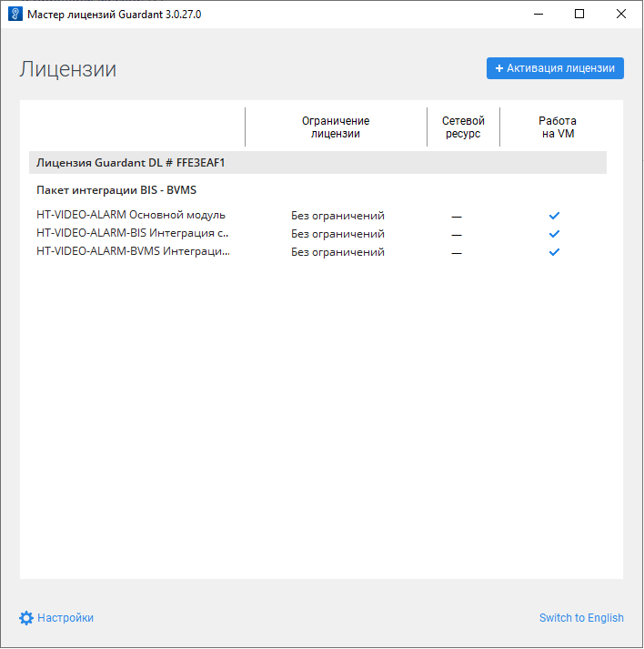This screenshot has width=644, height=649.
Task: Click network resource dash for HT-VIDEO-ALARM-BVMS
Action: 457,253
